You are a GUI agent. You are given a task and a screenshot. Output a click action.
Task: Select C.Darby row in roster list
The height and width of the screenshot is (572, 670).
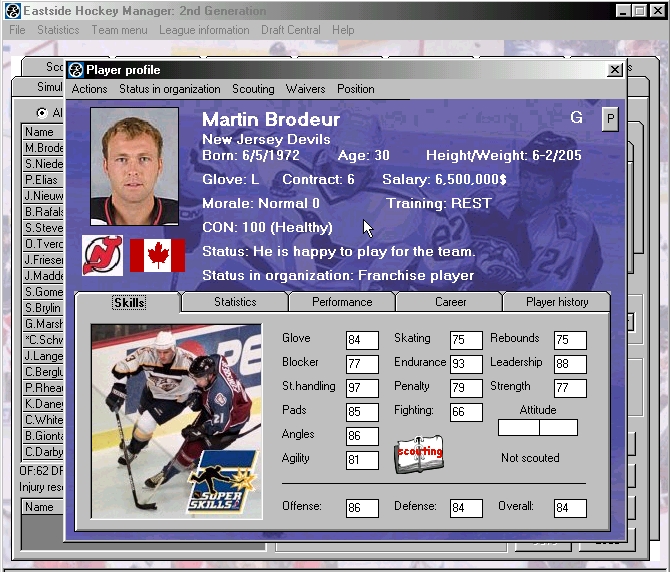[43, 452]
